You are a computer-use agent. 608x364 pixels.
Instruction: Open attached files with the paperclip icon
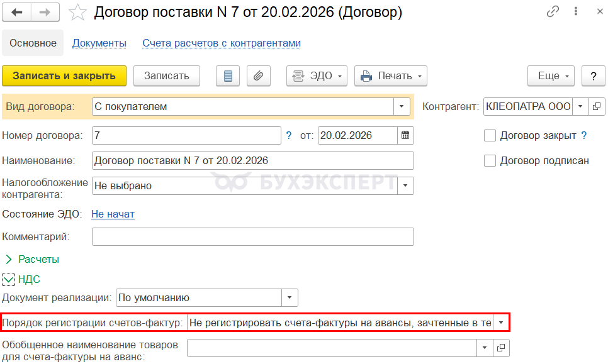(259, 76)
